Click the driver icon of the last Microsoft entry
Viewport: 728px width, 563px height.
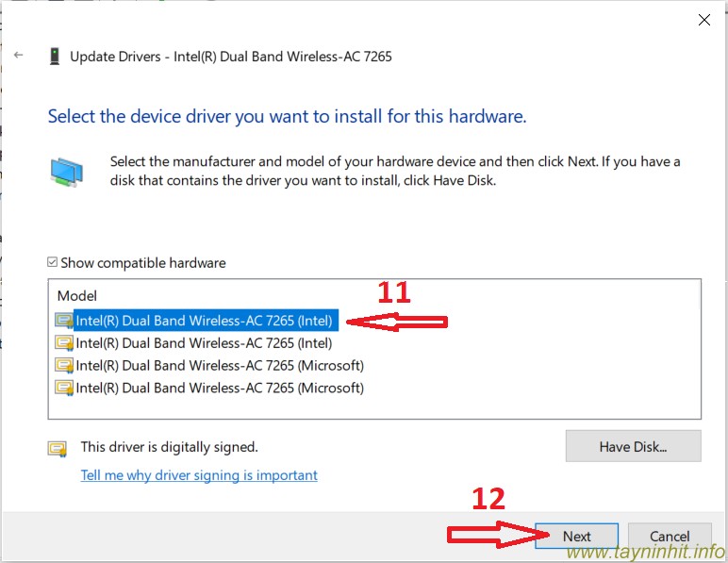(x=64, y=388)
